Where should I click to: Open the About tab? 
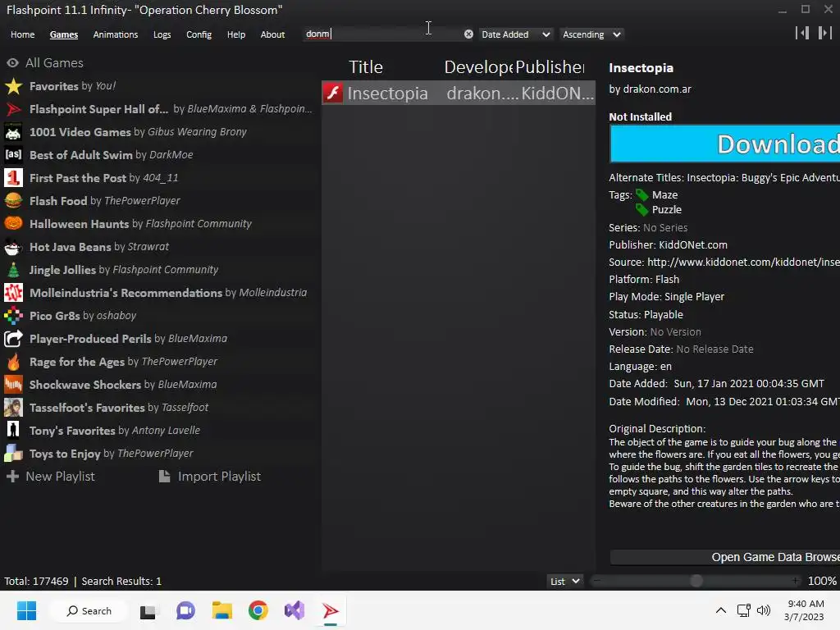coord(272,34)
